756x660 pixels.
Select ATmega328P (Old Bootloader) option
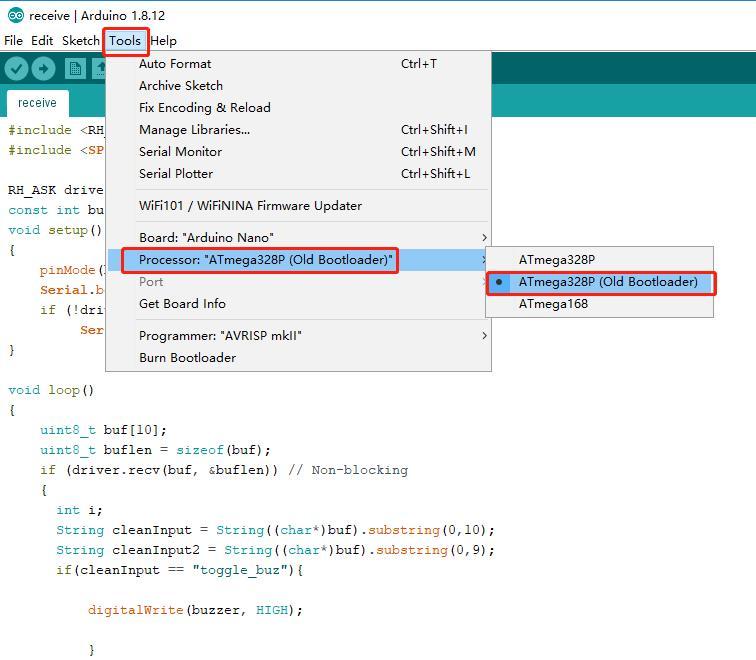pos(599,282)
